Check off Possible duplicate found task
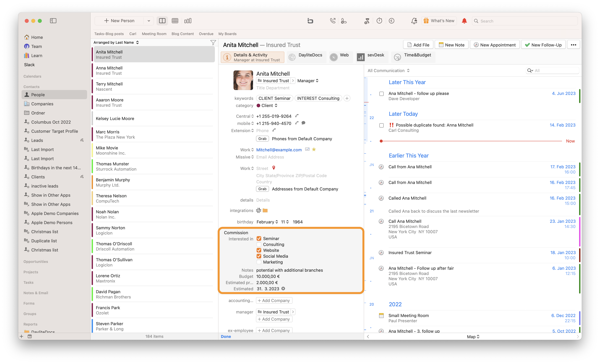Screen dimensions: 600x364 382,125
